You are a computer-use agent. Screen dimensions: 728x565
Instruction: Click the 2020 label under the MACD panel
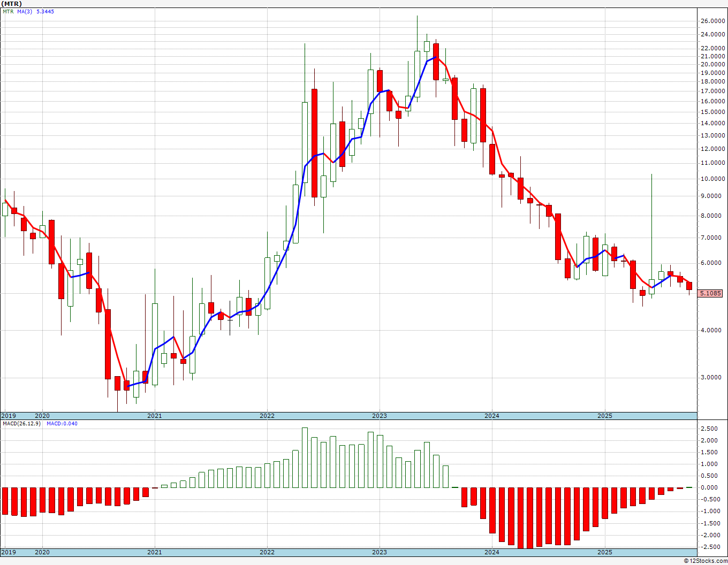coord(42,552)
